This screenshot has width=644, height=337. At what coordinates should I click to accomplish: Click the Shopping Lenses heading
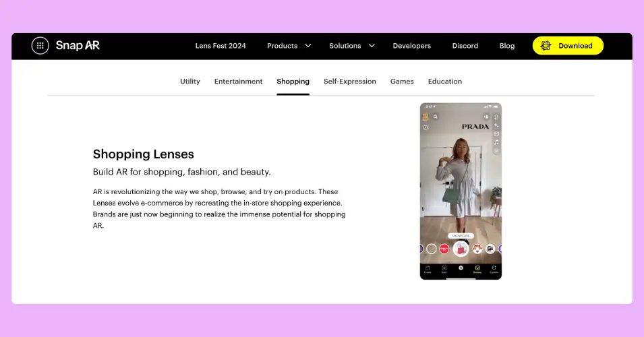144,154
